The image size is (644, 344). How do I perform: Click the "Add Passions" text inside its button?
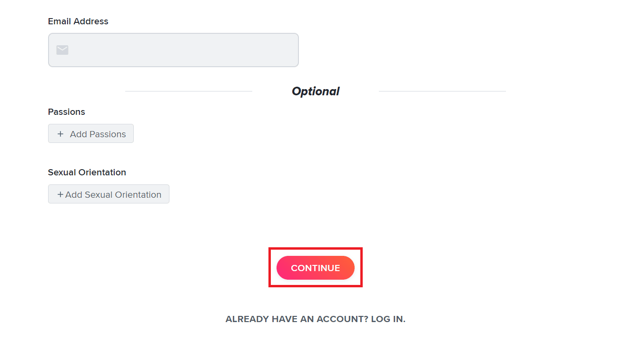tap(98, 134)
